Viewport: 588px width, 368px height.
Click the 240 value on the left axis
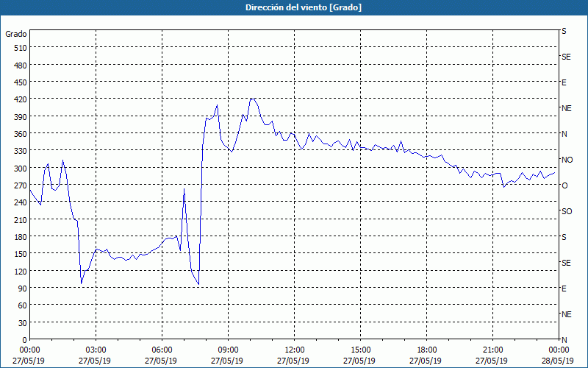click(x=21, y=203)
